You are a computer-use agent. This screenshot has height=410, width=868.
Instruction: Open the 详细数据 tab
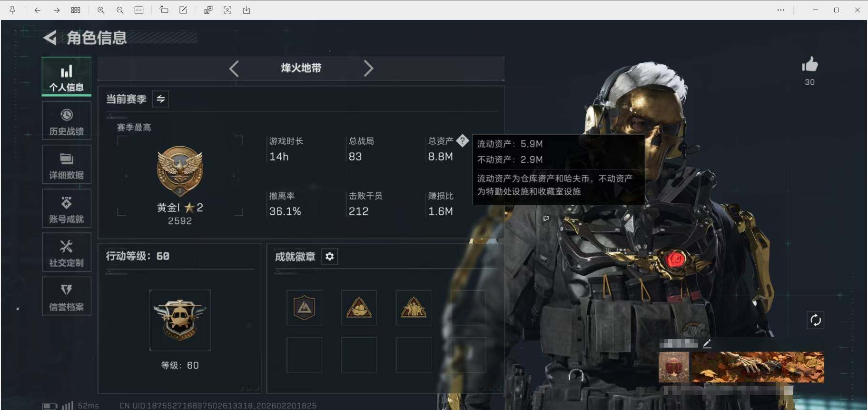(x=67, y=165)
